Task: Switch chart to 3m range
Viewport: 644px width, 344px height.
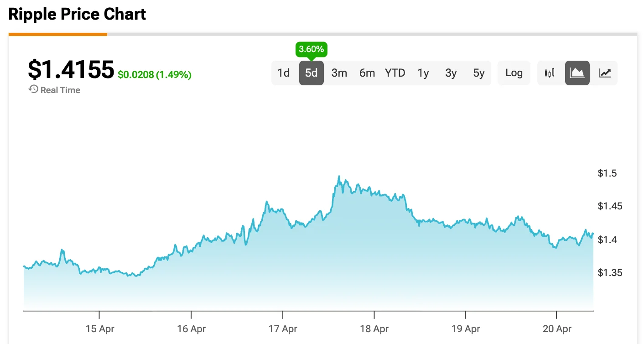Action: [x=339, y=73]
